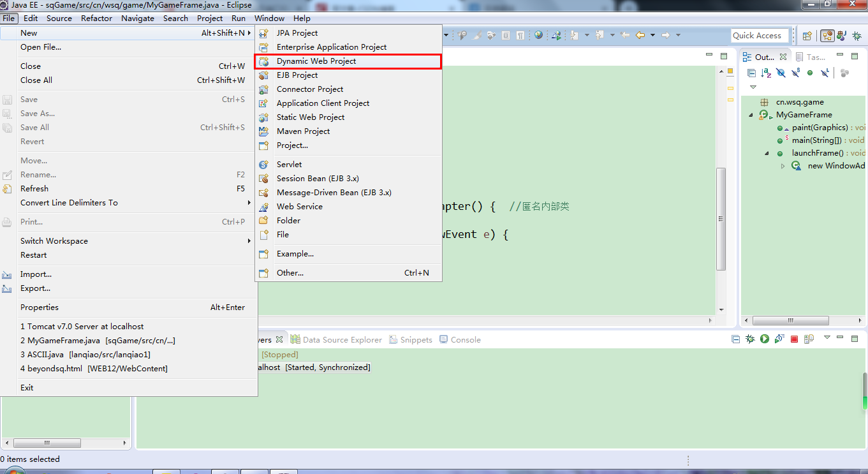Open Convert Line Delimiters To submenu
This screenshot has height=474, width=868.
[129, 202]
